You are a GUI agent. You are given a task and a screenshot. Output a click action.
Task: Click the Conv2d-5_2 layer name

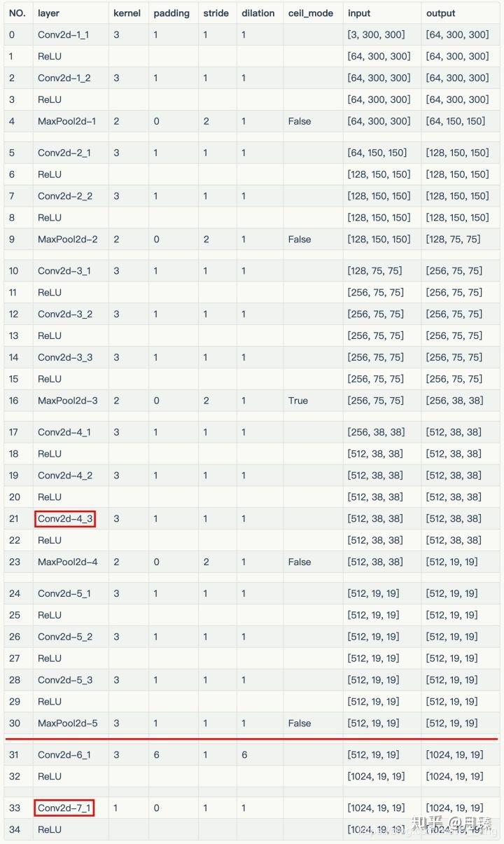(64, 637)
